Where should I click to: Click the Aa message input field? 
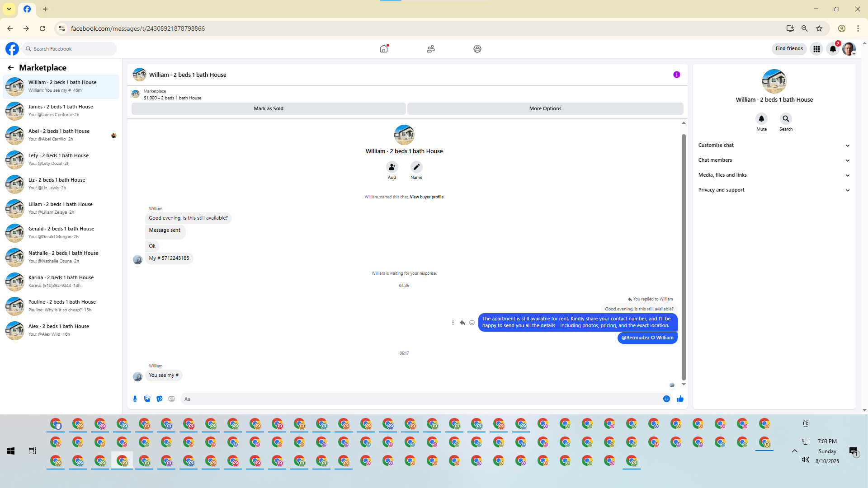[420, 399]
